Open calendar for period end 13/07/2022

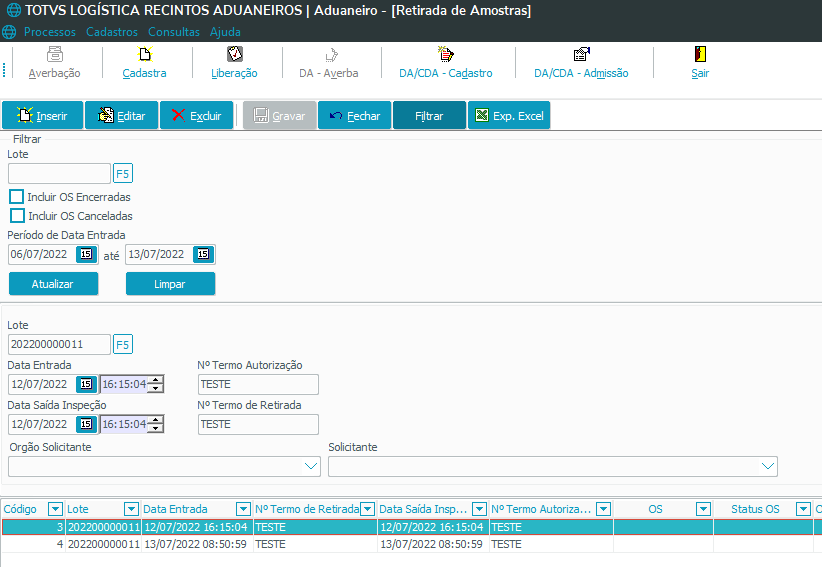pos(203,254)
